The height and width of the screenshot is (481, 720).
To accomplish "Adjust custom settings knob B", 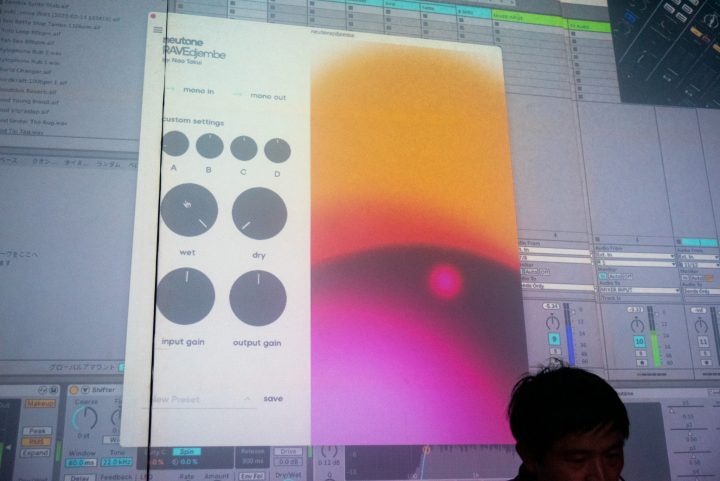I will 209,146.
